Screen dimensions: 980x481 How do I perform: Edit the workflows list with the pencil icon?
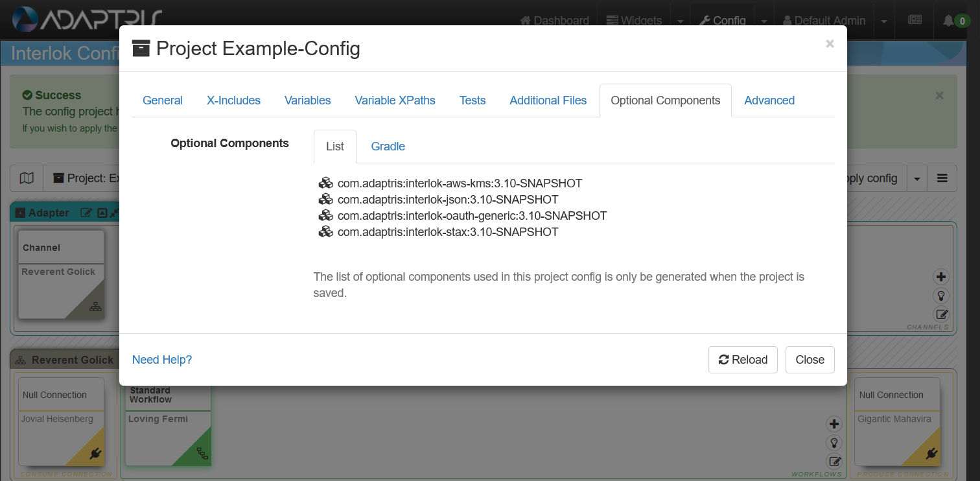[x=834, y=462]
